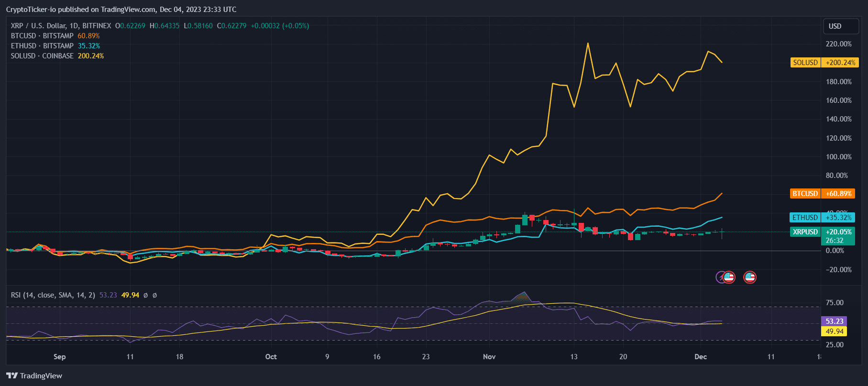
Task: Select the XRP / U.S. Dollar legend title
Action: [61, 26]
